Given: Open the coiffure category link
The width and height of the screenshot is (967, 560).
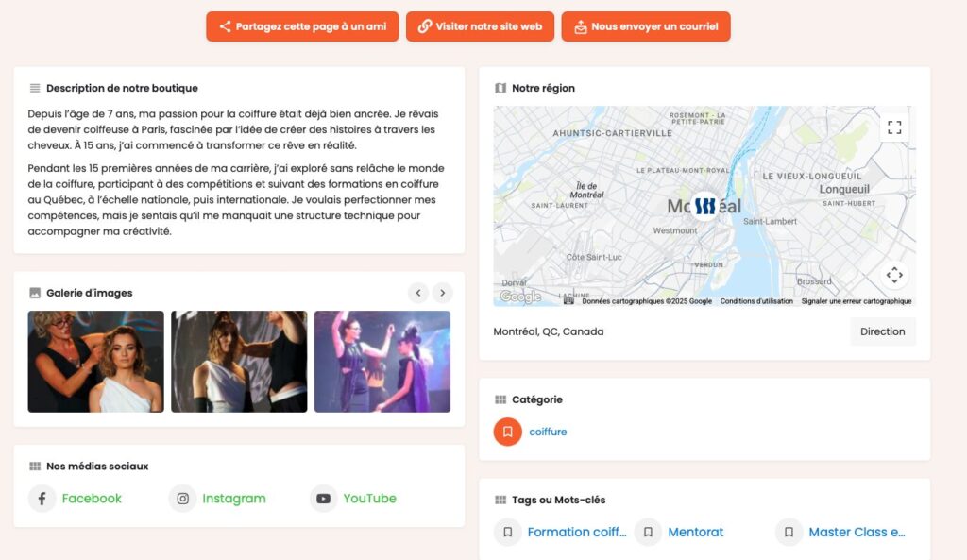Looking at the screenshot, I should click(x=548, y=432).
